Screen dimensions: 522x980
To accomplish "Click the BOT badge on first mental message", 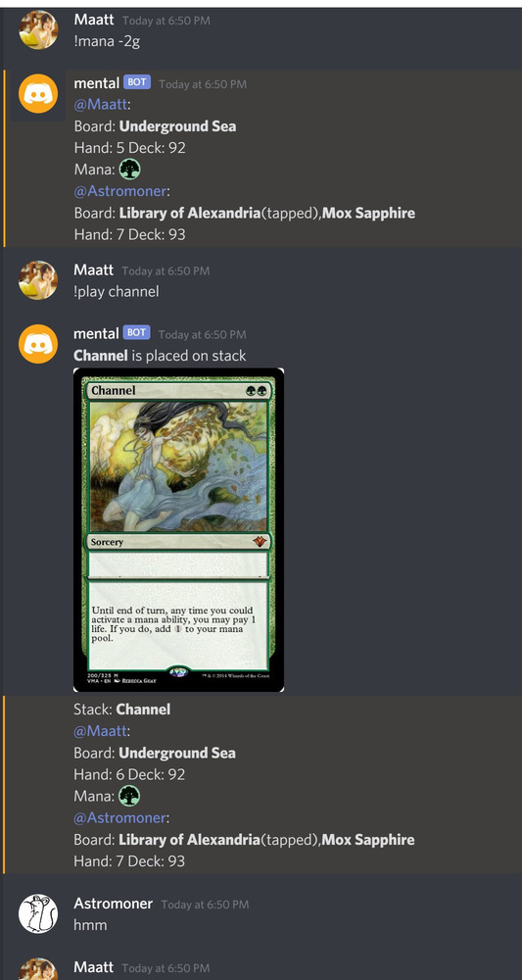I will (x=137, y=82).
